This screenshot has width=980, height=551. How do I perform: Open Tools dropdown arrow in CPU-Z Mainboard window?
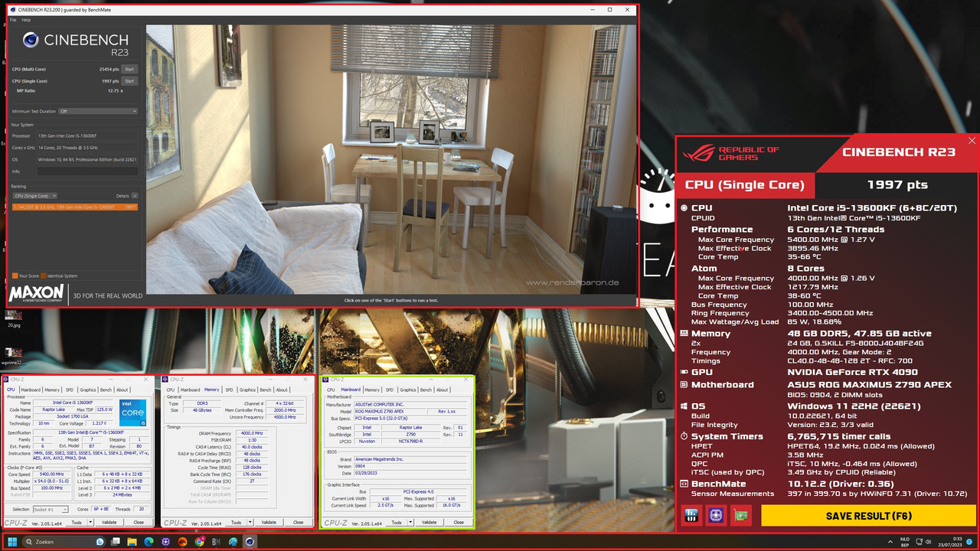(x=409, y=522)
